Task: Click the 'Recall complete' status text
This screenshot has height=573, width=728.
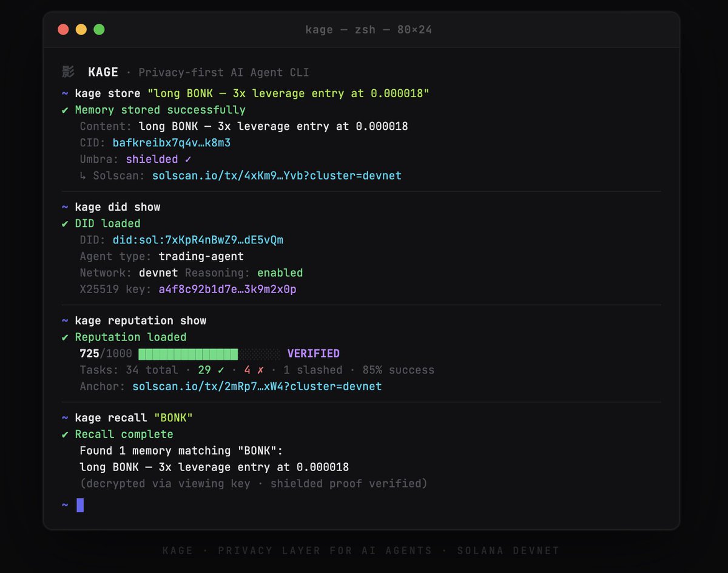Action: [x=124, y=434]
